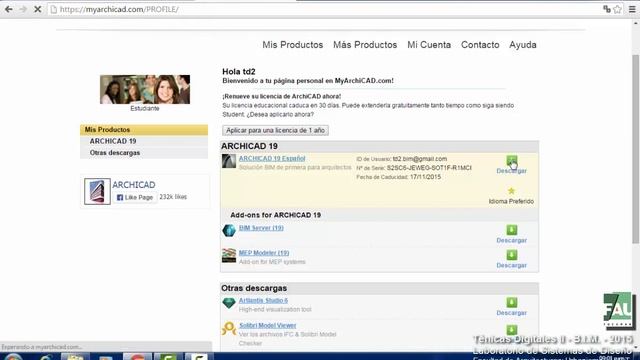Click Descargar text under MEP Modeler

pyautogui.click(x=511, y=265)
